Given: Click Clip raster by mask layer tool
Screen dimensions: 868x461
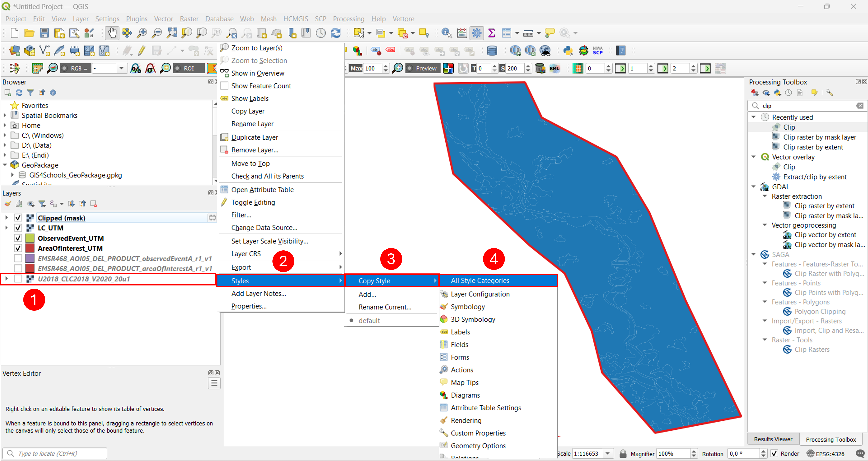Looking at the screenshot, I should (x=820, y=137).
